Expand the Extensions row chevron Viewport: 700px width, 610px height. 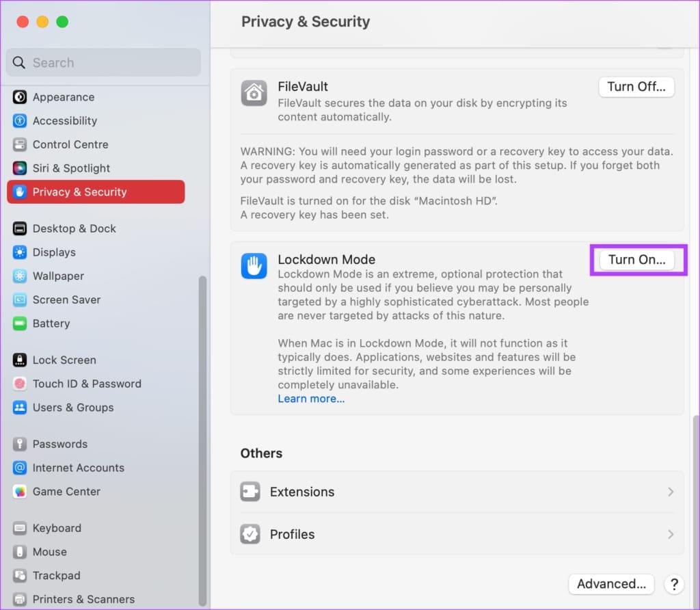point(671,492)
